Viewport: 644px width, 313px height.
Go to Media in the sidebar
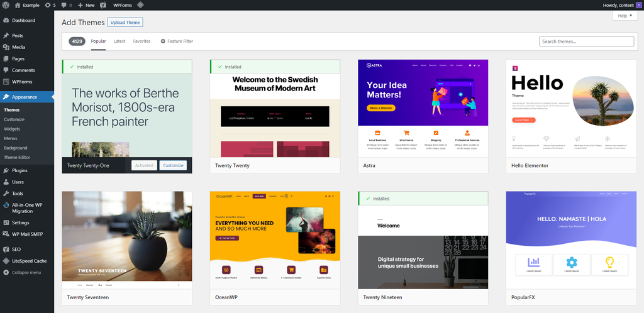(x=18, y=47)
